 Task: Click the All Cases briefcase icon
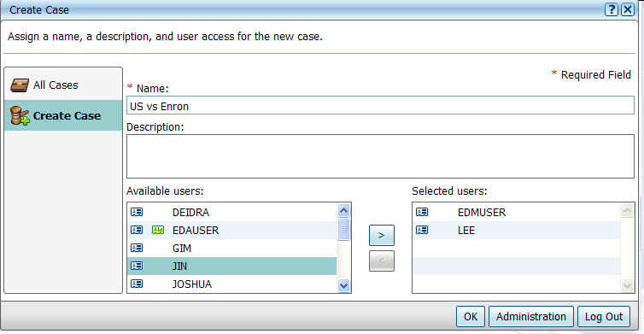[20, 85]
